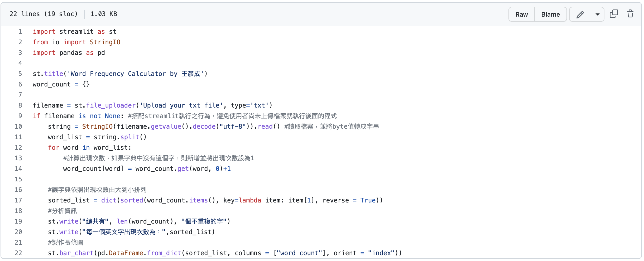Click line number 14 in the gutter
The height and width of the screenshot is (261, 644).
coord(18,168)
